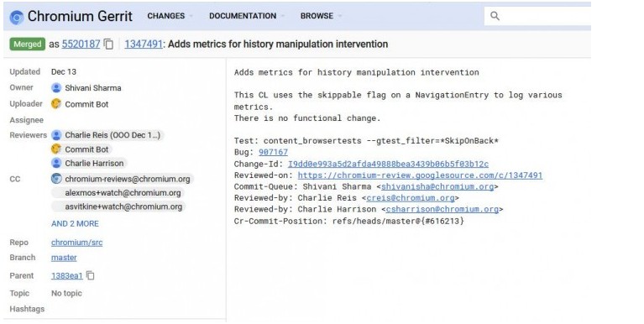Click the green Merged status badge
Viewport: 644px width, 324px height.
(28, 44)
